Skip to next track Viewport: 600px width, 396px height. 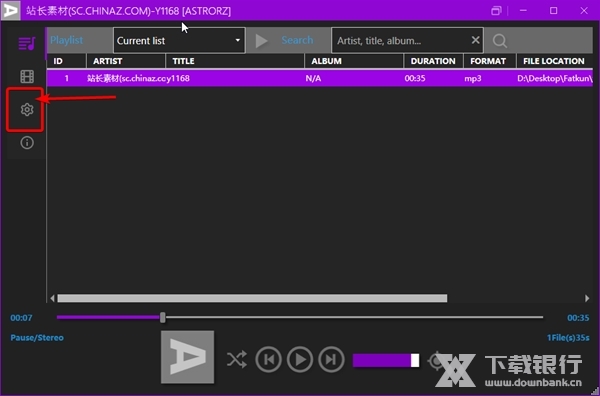point(331,359)
